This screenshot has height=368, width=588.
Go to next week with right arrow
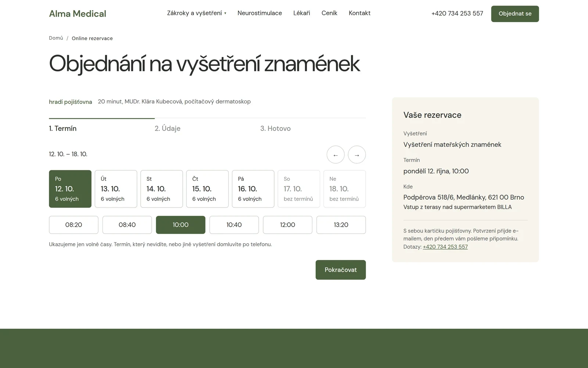[x=357, y=155]
